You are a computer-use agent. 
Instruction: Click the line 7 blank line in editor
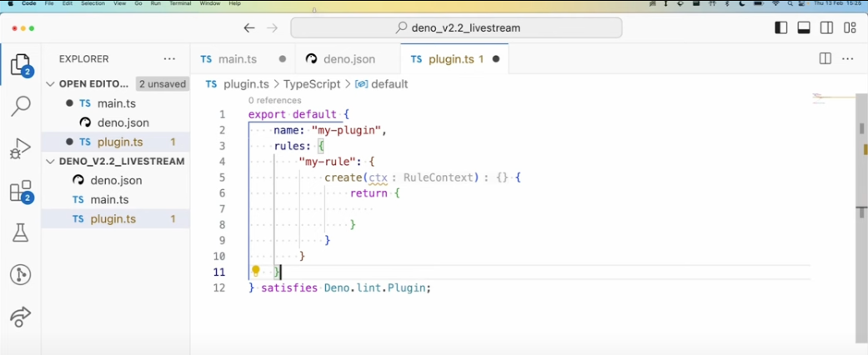(529, 209)
